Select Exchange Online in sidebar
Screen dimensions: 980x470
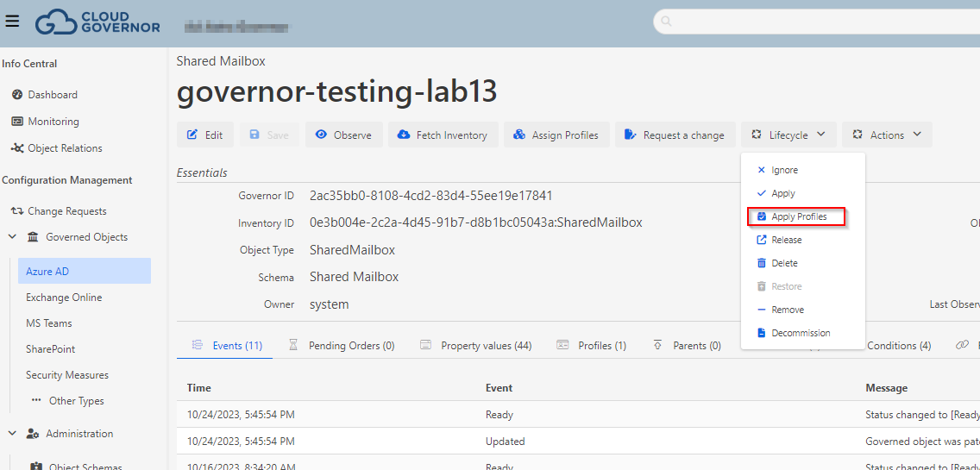click(64, 298)
